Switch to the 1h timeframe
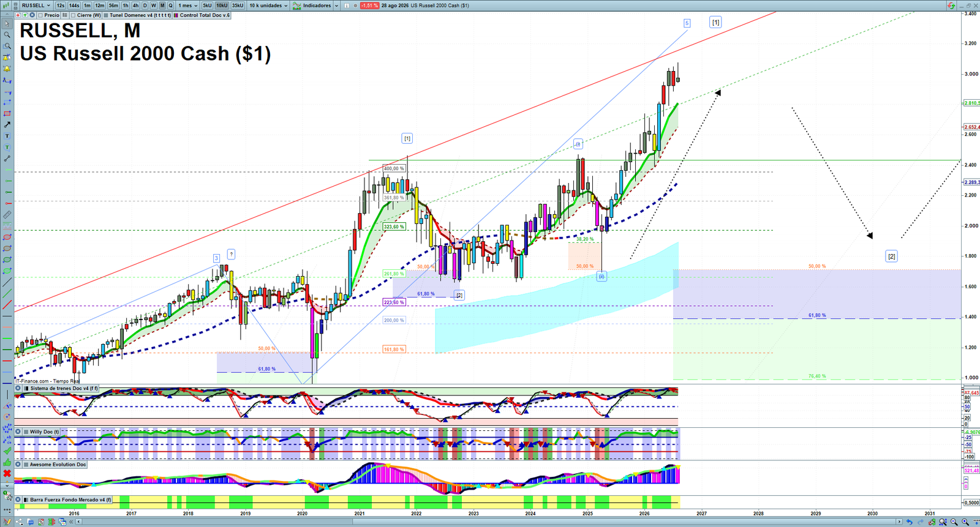980x527 pixels. click(x=126, y=6)
